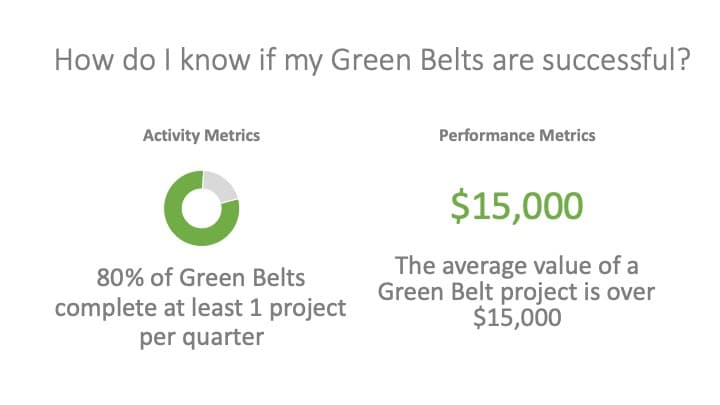Click the words 'Green Belts' in the title

[407, 60]
